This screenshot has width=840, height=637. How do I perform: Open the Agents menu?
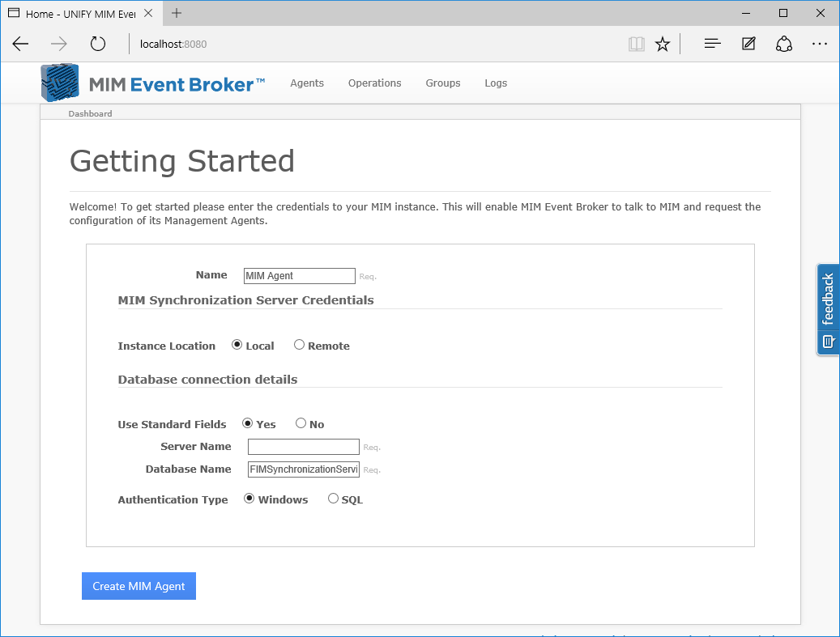(x=307, y=83)
